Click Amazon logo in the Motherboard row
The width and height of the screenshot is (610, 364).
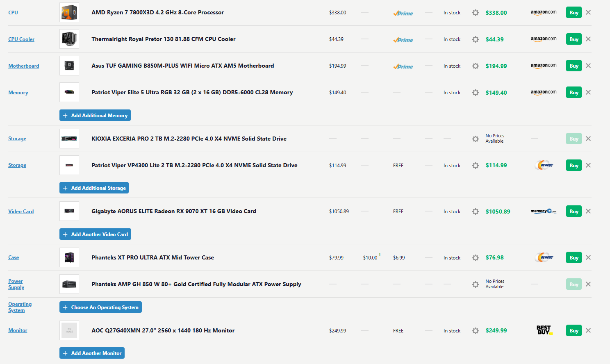point(544,66)
